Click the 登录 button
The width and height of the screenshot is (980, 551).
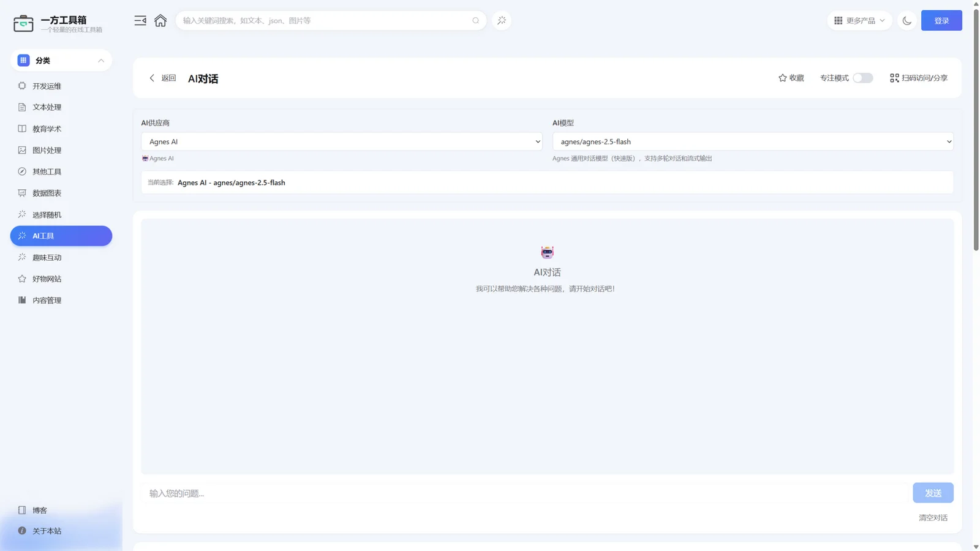pyautogui.click(x=941, y=20)
